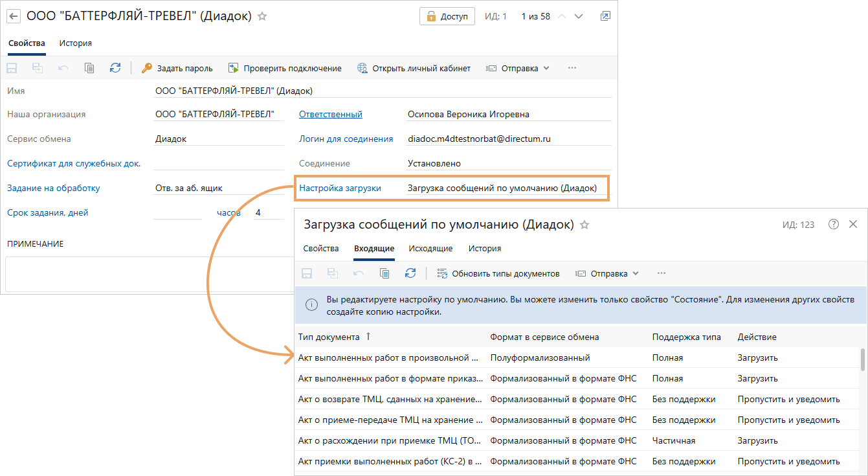Open card in new window icon
The height and width of the screenshot is (476, 868).
[x=605, y=16]
